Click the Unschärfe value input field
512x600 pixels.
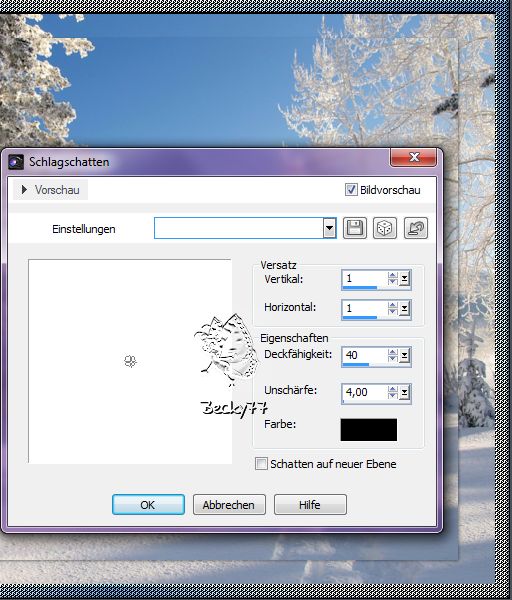coord(365,393)
